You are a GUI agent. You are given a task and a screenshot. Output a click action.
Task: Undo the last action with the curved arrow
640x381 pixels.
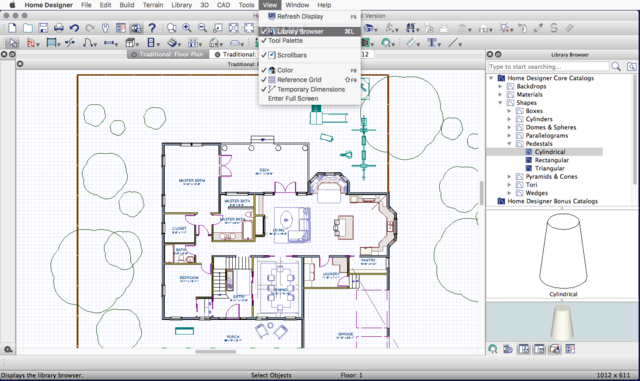(74, 28)
